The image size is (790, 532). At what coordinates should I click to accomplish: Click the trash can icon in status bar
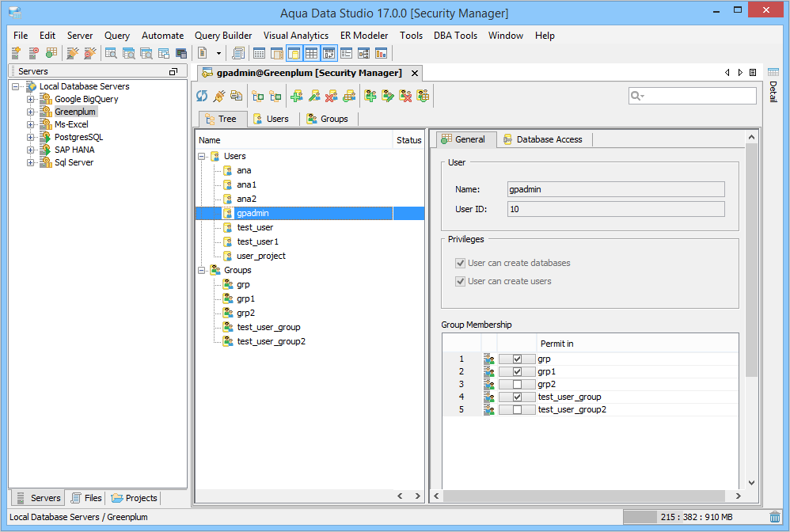[775, 517]
